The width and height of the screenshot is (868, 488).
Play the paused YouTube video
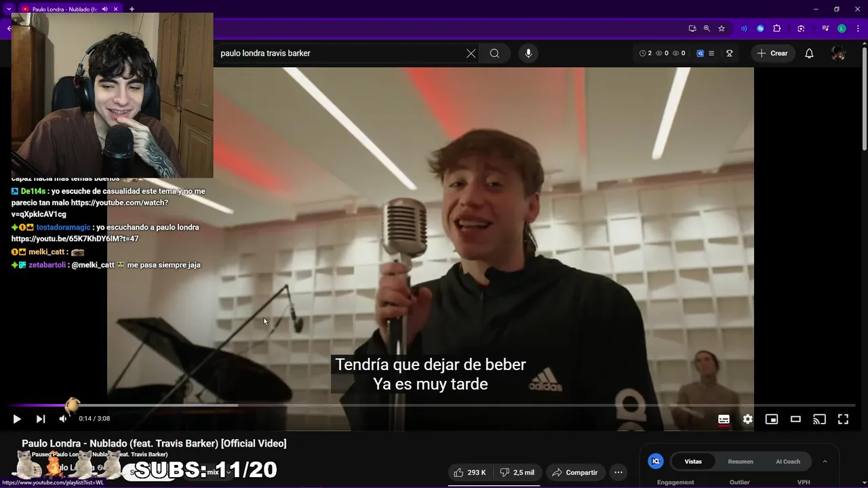click(17, 419)
